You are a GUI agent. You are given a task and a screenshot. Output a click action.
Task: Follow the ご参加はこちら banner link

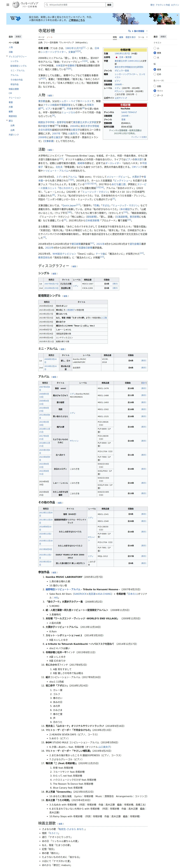[x=77, y=20]
